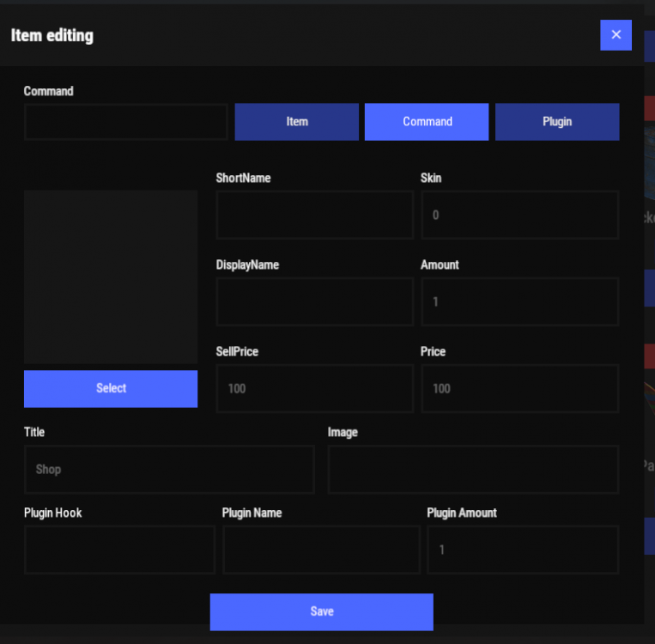This screenshot has width=655, height=644.
Task: Switch to the Item type tab
Action: 296,122
